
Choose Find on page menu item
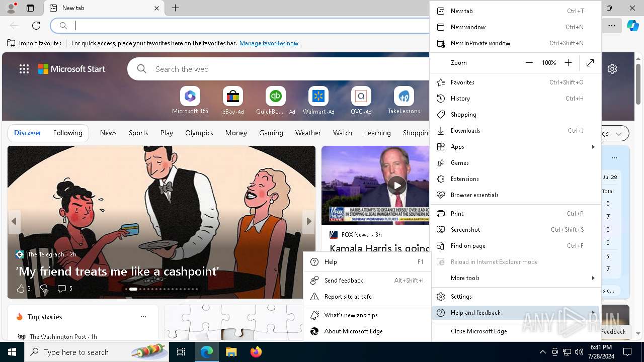(x=516, y=246)
